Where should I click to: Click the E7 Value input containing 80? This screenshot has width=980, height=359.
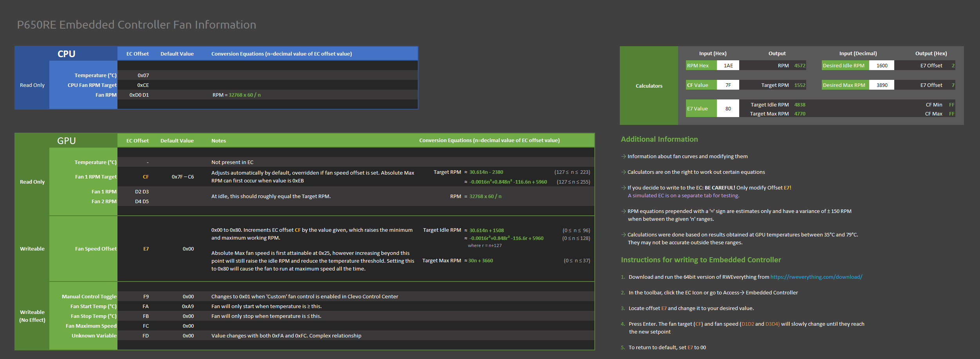[x=728, y=108]
